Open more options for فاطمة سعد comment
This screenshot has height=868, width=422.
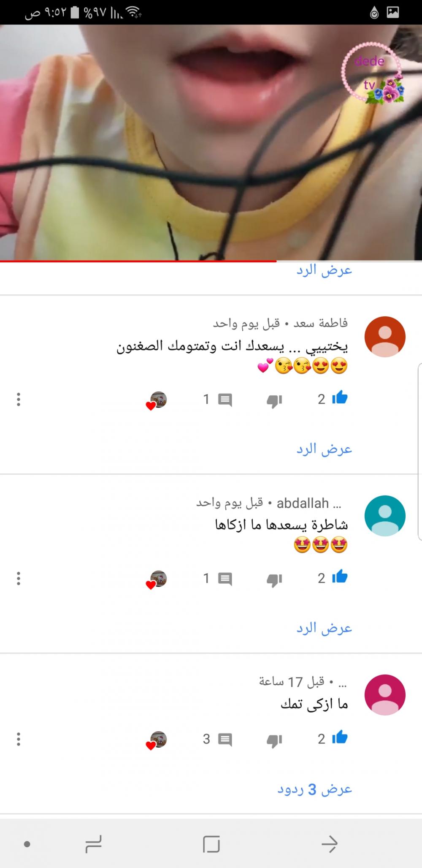[x=19, y=400]
